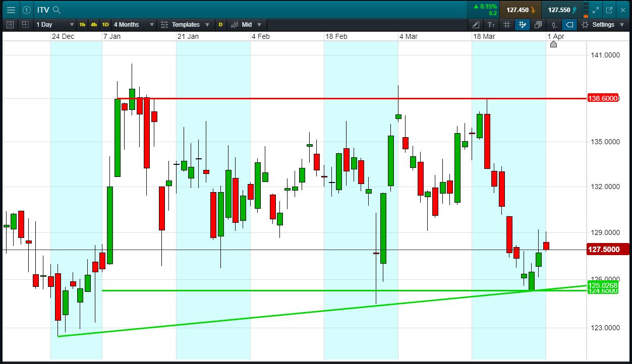Click the 138.6000 red price label
The width and height of the screenshot is (632, 364).
click(x=603, y=98)
